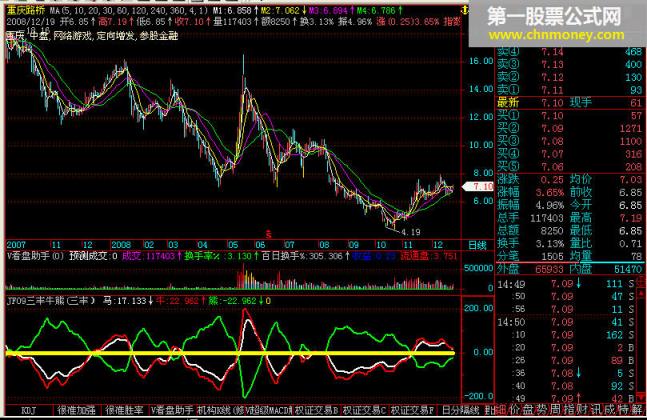This screenshot has height=420, width=647.
Task: Click the 买② bid row at 7.09
Action: [569, 128]
